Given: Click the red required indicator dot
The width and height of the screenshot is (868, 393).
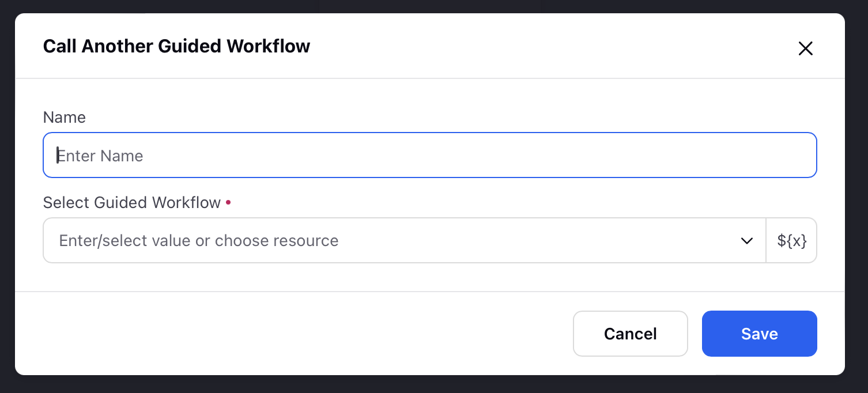Looking at the screenshot, I should (x=228, y=202).
